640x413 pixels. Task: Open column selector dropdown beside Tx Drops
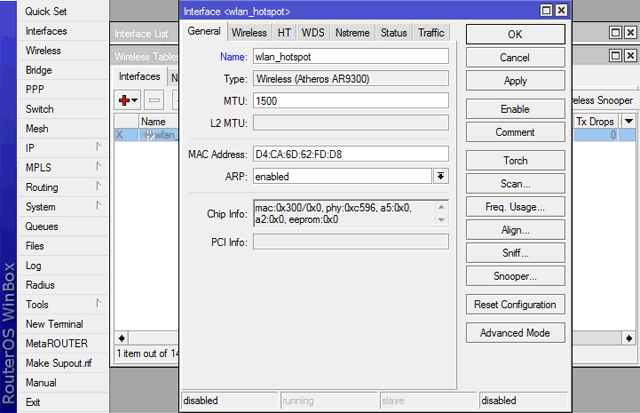pyautogui.click(x=629, y=121)
